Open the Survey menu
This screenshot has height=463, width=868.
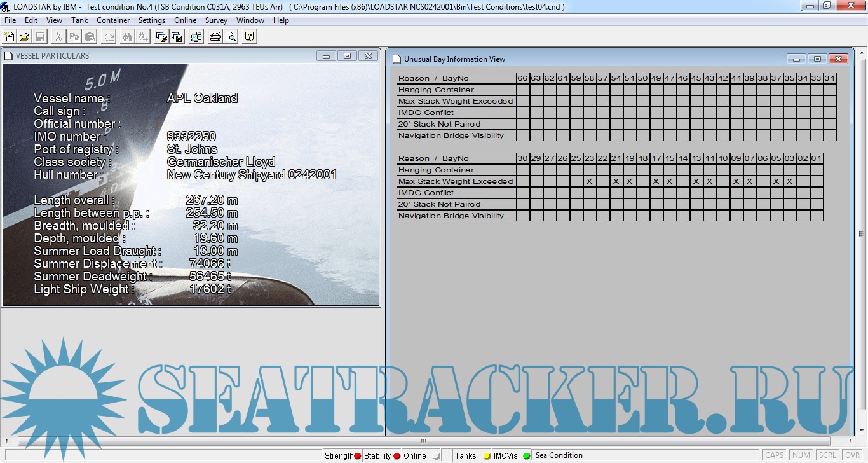(216, 20)
